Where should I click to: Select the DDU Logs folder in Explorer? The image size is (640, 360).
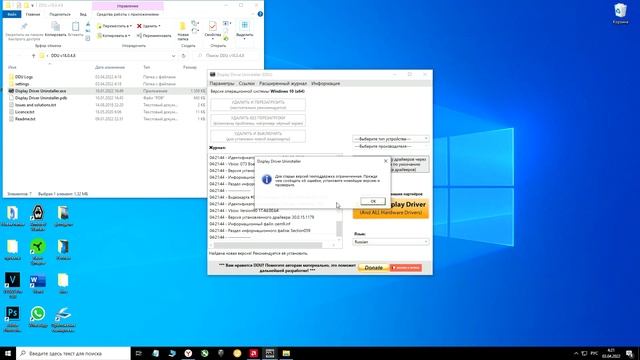(24, 77)
